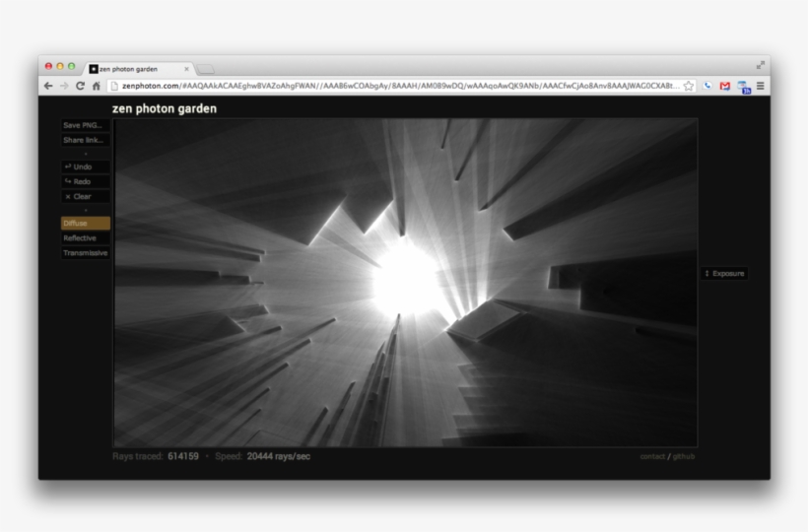This screenshot has height=532, width=808.
Task: Open the Gmail extension icon
Action: click(725, 86)
